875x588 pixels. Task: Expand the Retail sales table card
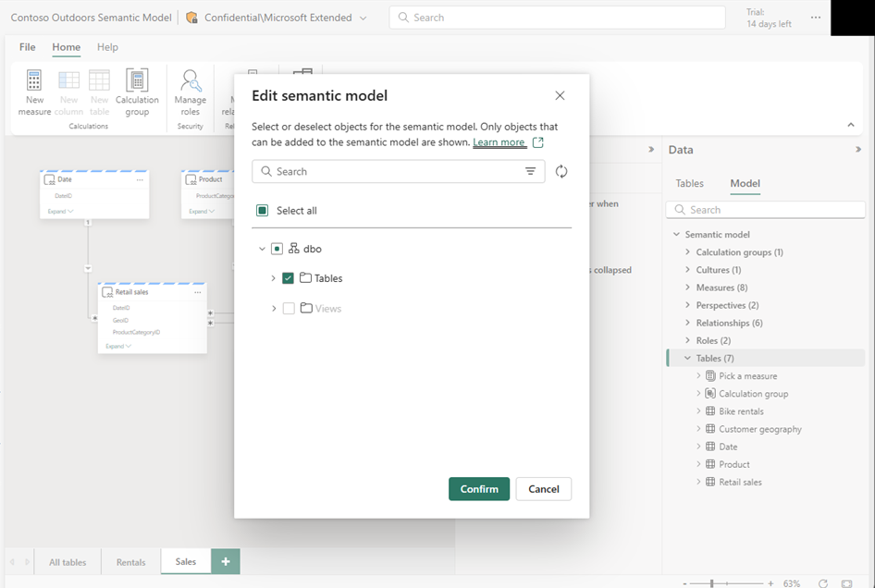point(118,346)
